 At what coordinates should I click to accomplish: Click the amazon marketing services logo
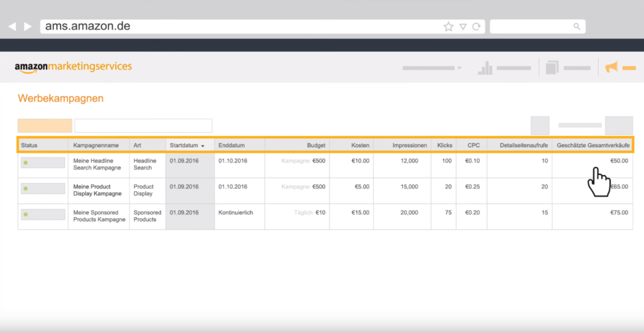(x=73, y=67)
